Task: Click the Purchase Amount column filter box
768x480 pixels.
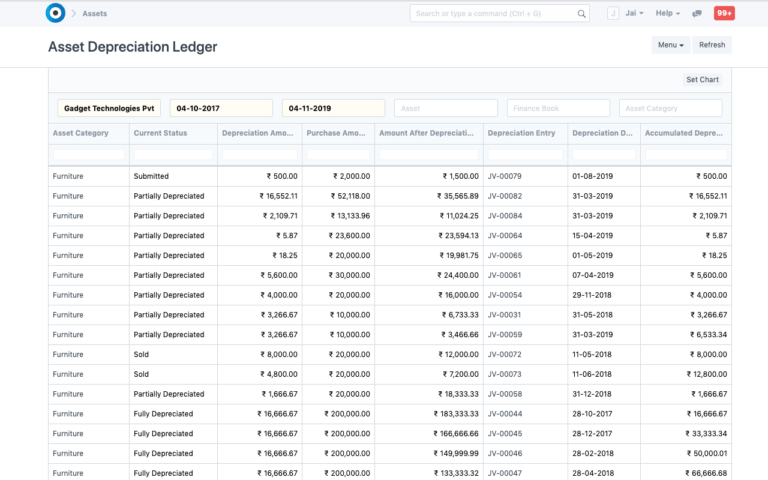Action: point(338,154)
